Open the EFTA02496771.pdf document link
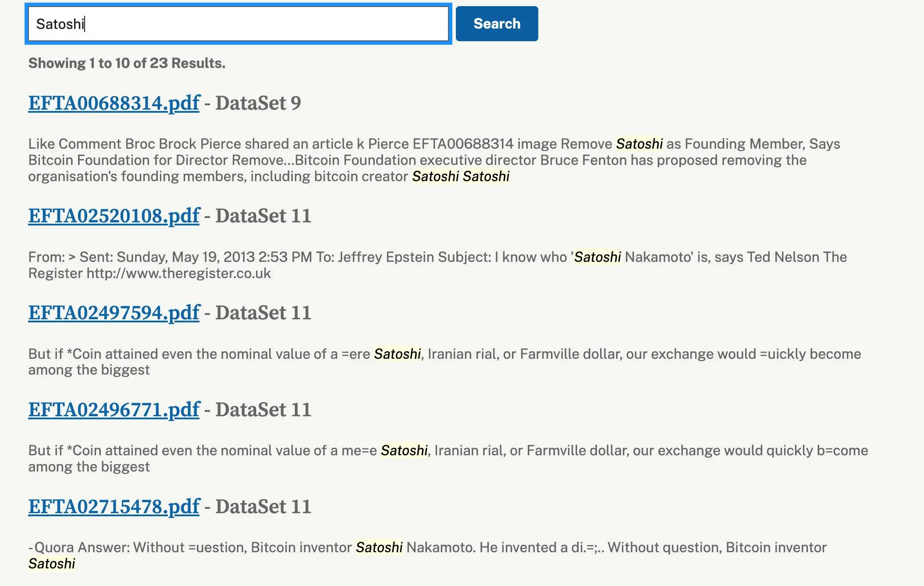 114,409
